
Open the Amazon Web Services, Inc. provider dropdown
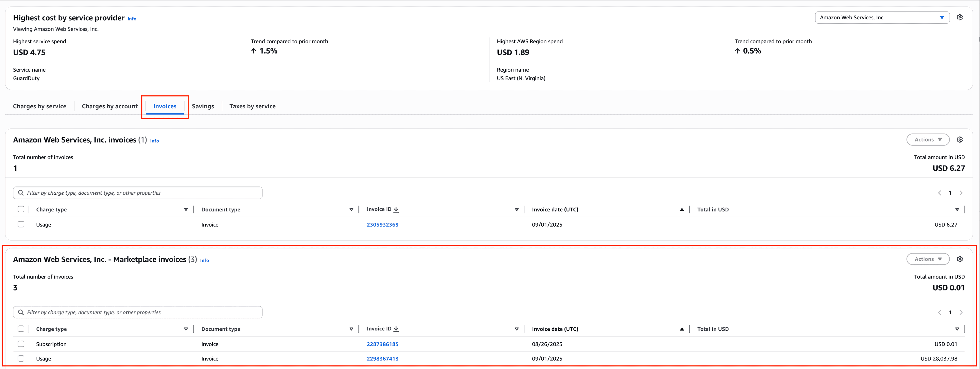click(882, 17)
